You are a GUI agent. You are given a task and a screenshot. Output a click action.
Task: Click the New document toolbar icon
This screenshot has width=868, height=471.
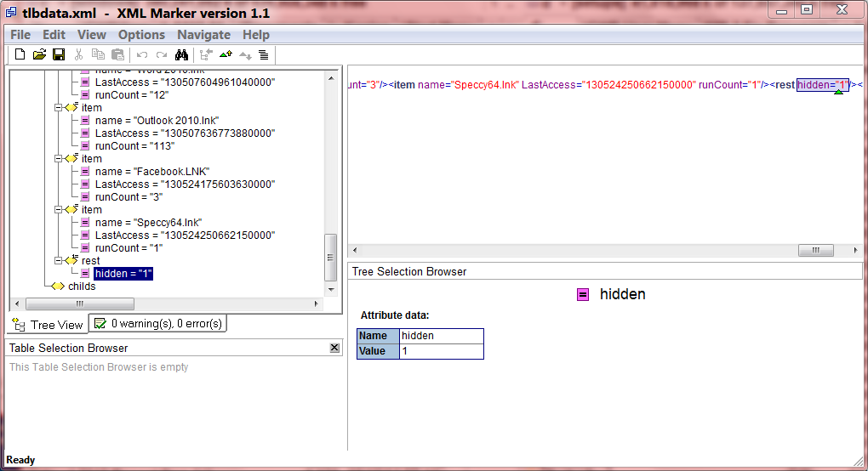[x=20, y=54]
